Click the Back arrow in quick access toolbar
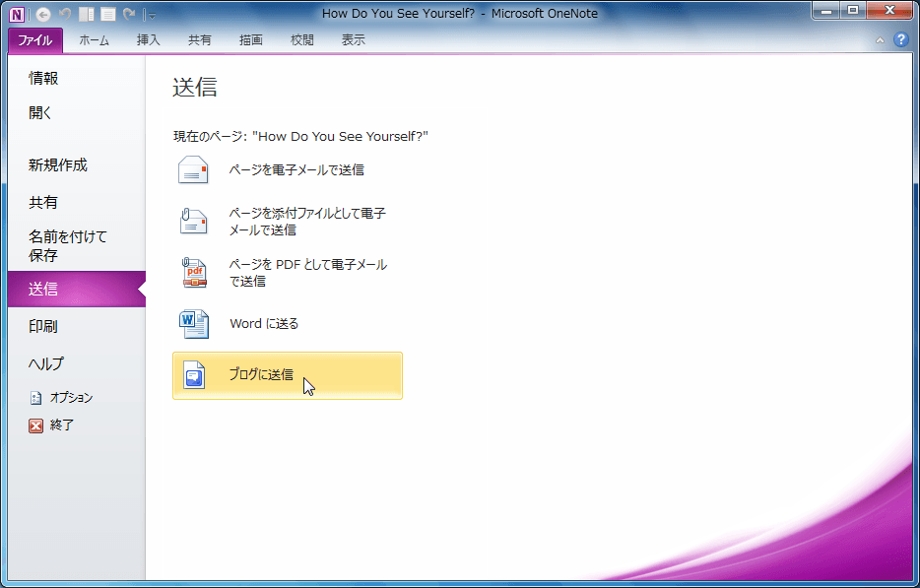 [x=42, y=14]
